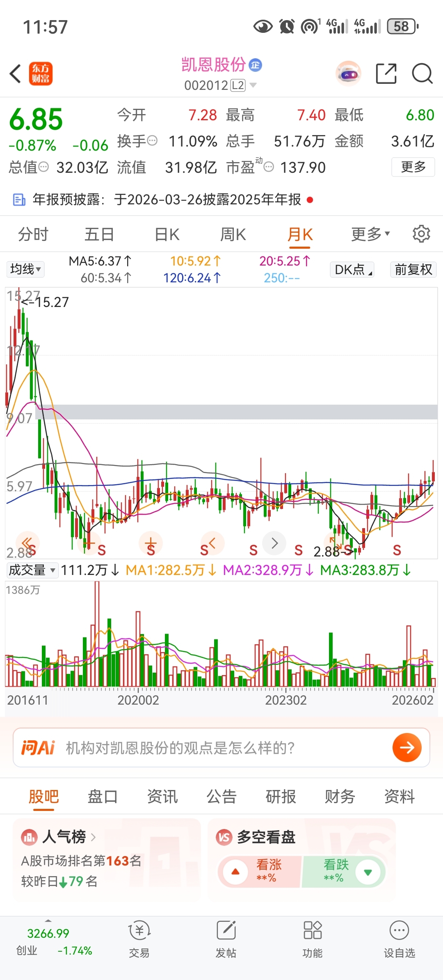443x980 pixels.
Task: Vote 看涨 bullish button
Action: point(260,872)
